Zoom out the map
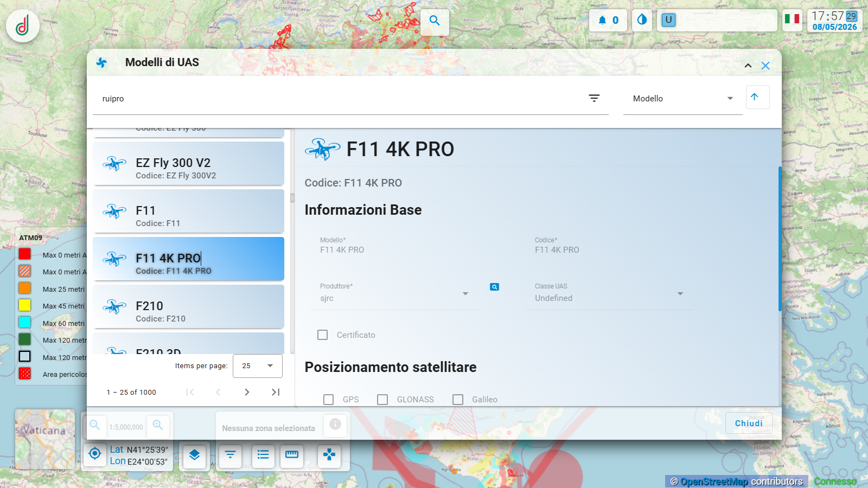The image size is (868, 488). (95, 426)
